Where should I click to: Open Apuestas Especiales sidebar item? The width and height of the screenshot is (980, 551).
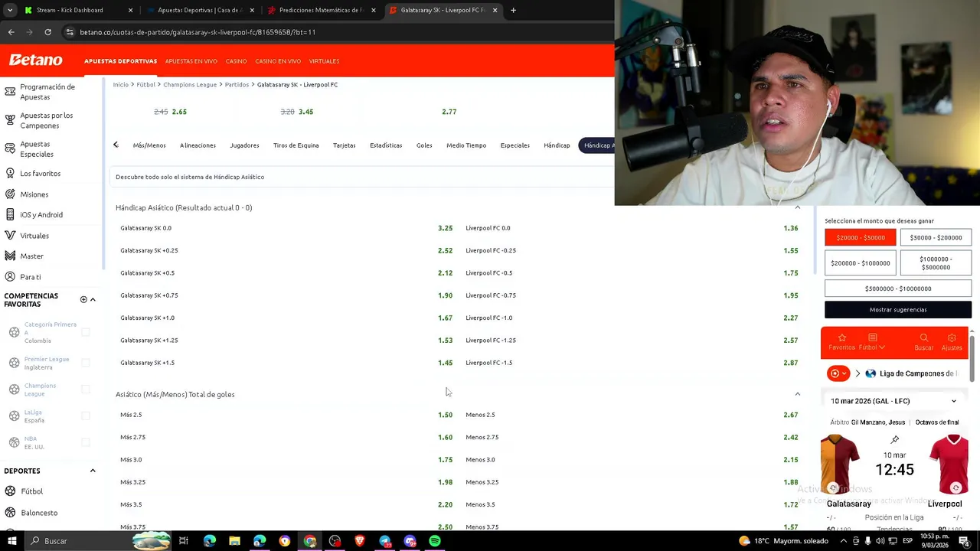pos(37,148)
